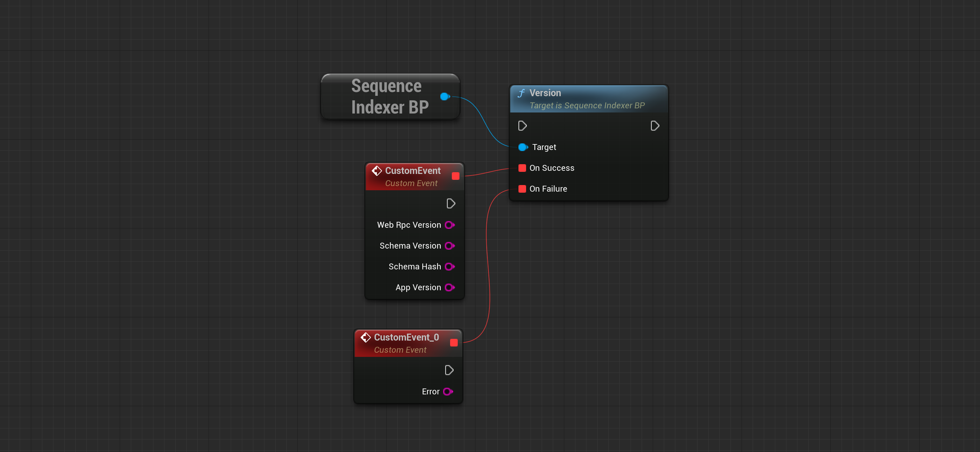Click the red On Failure delegate pin
This screenshot has height=452, width=980.
point(522,189)
